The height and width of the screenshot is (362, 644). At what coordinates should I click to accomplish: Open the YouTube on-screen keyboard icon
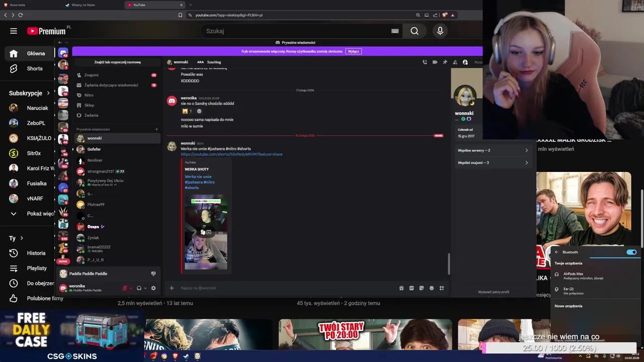[x=395, y=31]
